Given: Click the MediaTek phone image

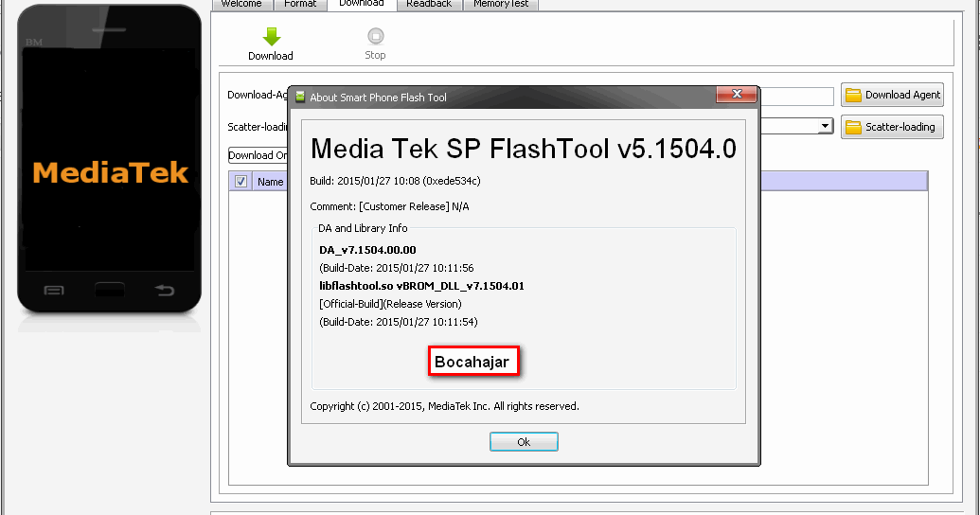Looking at the screenshot, I should coord(110,159).
